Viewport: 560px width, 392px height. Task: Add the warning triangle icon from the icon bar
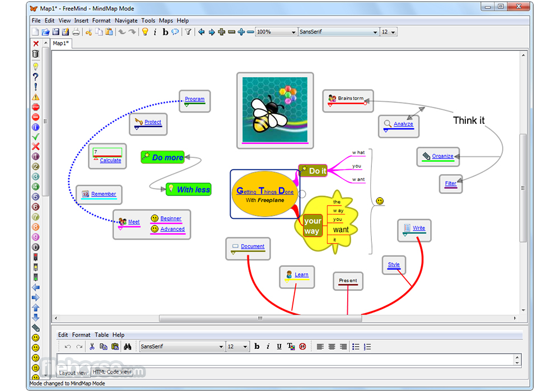pos(35,96)
